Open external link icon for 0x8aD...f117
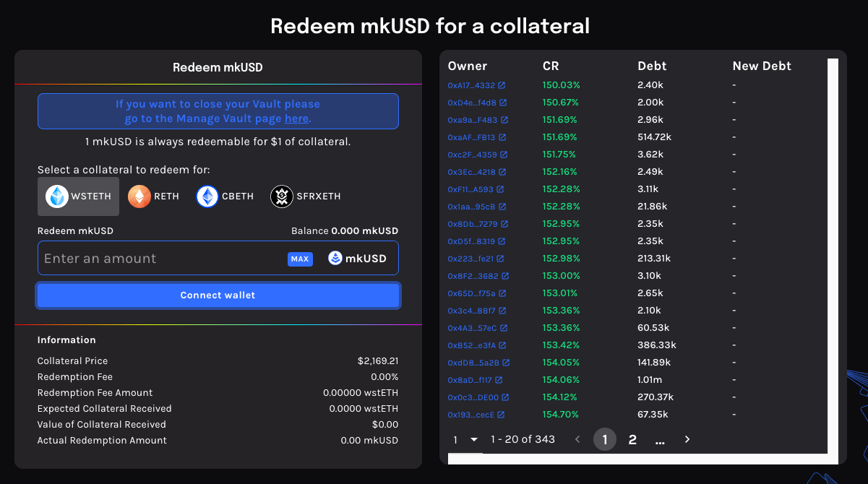The width and height of the screenshot is (868, 484). pyautogui.click(x=499, y=380)
